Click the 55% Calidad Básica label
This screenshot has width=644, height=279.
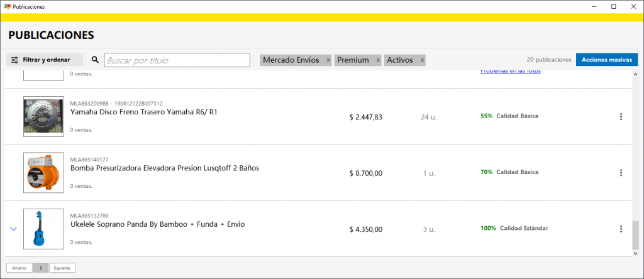(x=509, y=116)
